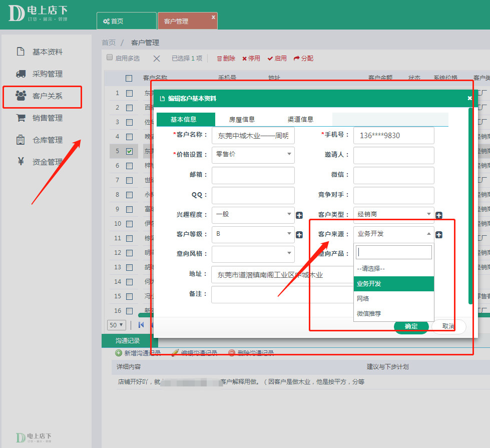
Task: Click the 邮箱 input field
Action: pyautogui.click(x=253, y=175)
